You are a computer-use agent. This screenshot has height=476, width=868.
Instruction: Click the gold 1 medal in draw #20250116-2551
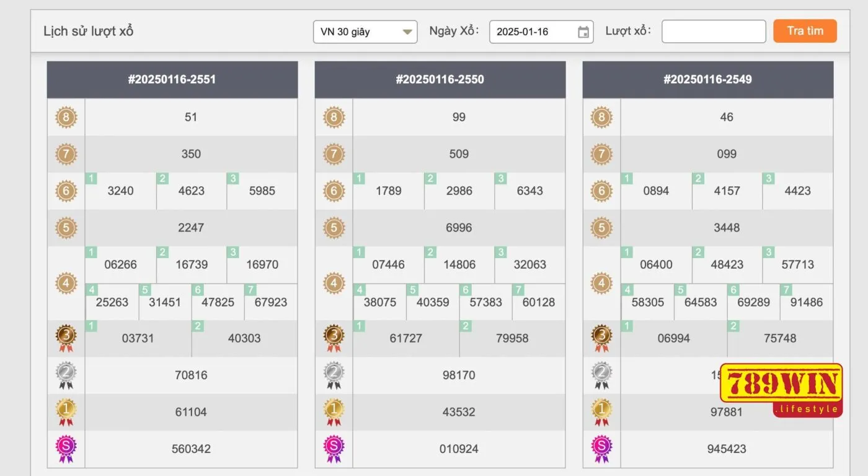(66, 411)
